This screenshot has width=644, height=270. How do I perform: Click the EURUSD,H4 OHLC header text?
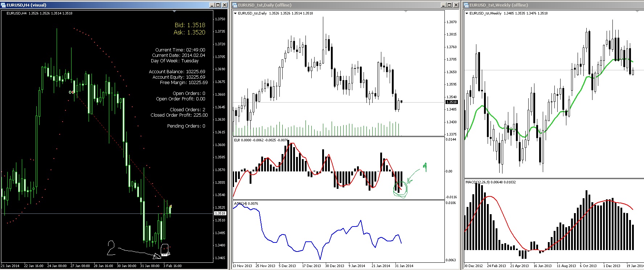click(40, 13)
